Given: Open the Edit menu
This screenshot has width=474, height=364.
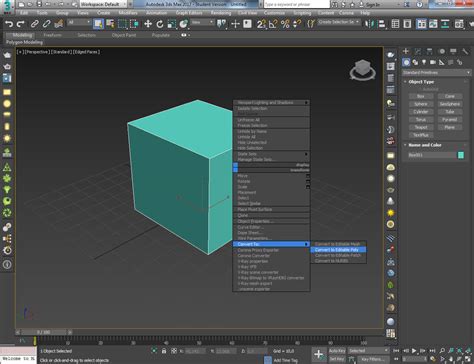Looking at the screenshot, I should [x=24, y=13].
